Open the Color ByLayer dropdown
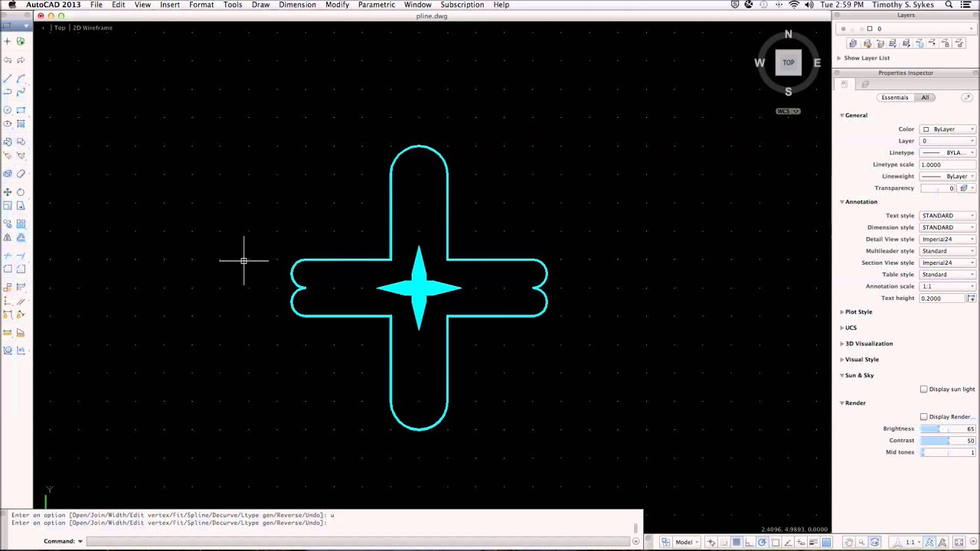This screenshot has height=551, width=980. pos(948,129)
